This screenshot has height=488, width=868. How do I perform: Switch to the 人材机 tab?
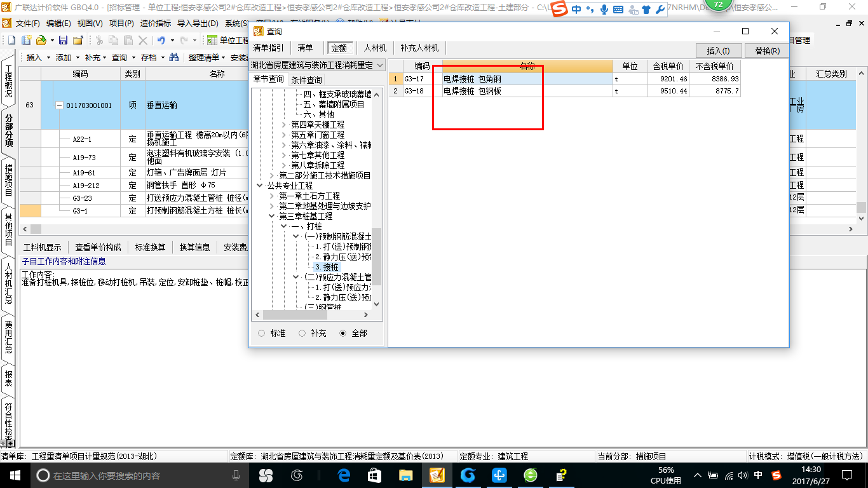tap(375, 48)
